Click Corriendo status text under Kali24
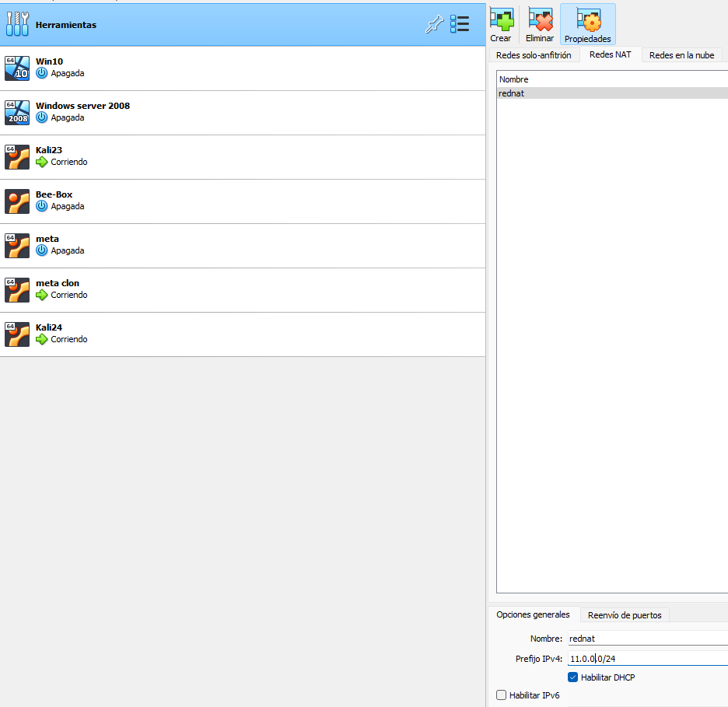Screen dimensions: 728x707 coord(69,339)
